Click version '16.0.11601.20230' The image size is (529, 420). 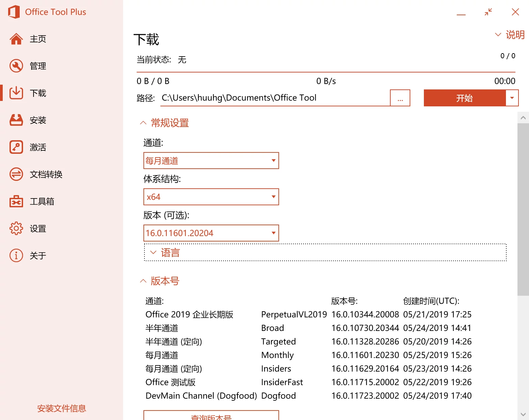click(365, 355)
